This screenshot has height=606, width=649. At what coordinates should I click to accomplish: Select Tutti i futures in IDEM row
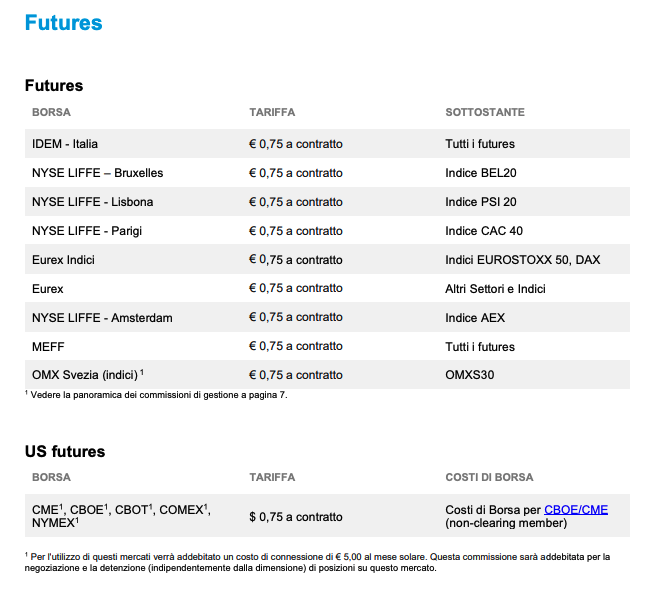[480, 144]
